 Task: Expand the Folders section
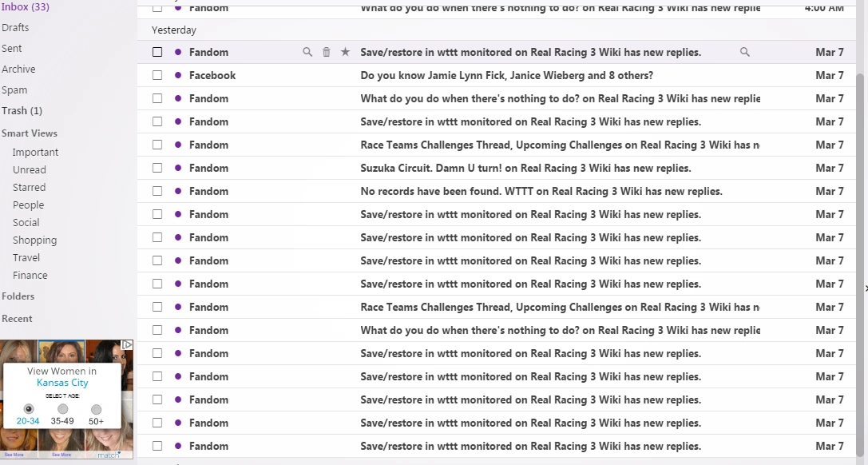18,296
